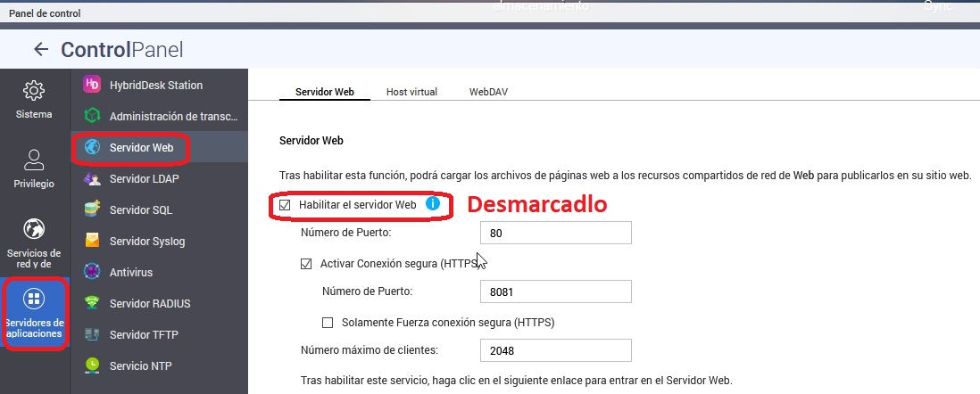Click the Número máximo de clientes field
The image size is (980, 394).
coord(555,350)
